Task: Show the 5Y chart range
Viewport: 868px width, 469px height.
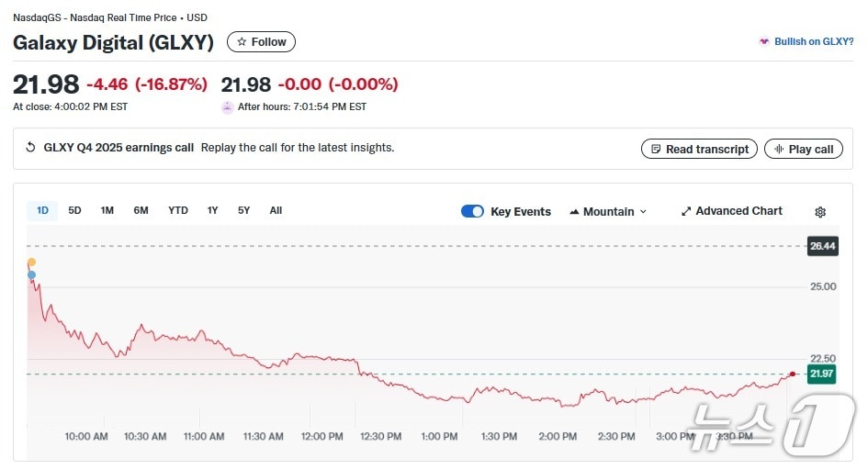Action: pos(243,211)
